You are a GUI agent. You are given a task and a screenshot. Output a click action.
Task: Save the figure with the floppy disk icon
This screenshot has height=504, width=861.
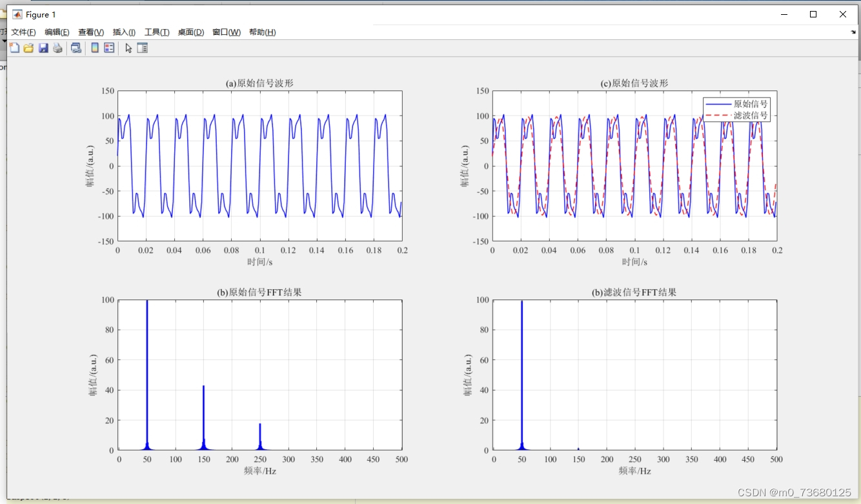43,48
